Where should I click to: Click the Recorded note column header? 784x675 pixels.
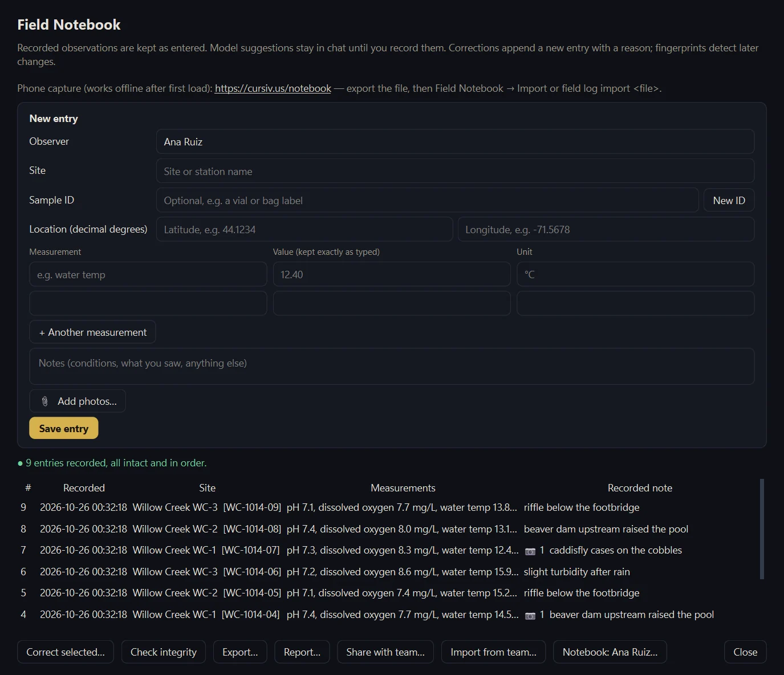tap(640, 488)
